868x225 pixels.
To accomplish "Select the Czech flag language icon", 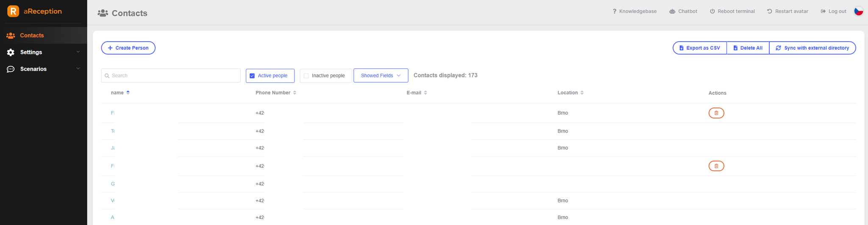I will 859,11.
